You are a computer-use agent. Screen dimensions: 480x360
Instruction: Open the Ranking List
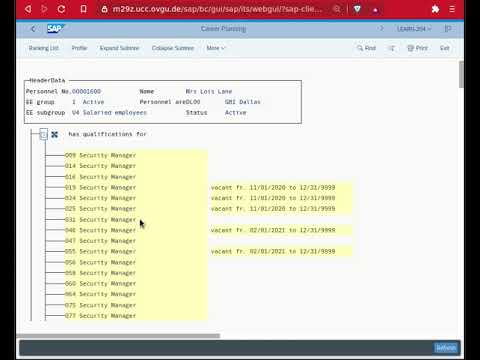(44, 48)
